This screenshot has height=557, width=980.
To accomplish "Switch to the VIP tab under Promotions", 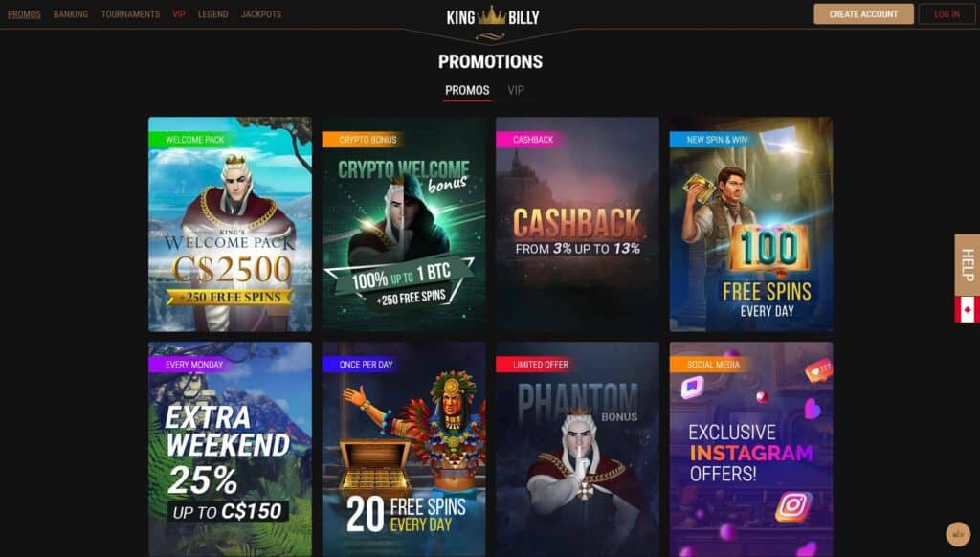I will click(x=516, y=90).
